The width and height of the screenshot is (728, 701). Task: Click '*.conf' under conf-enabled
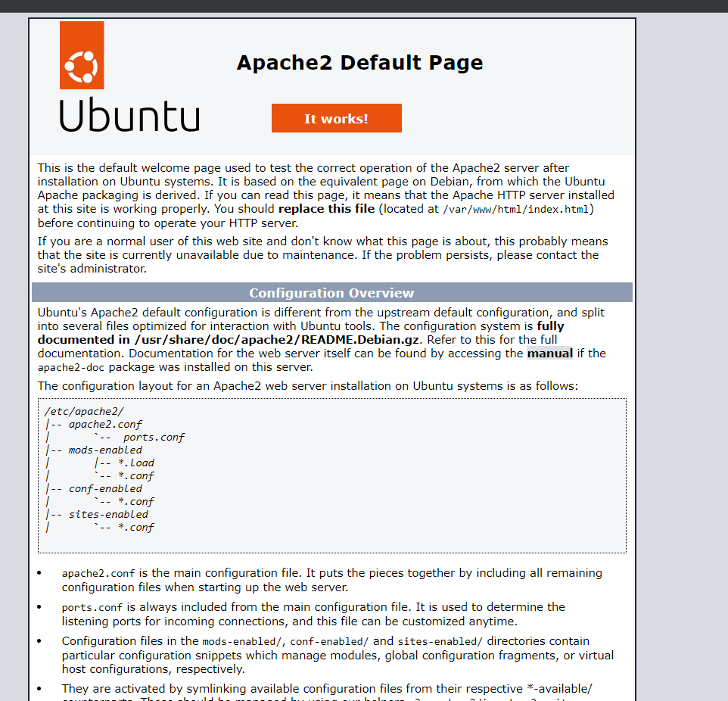pos(135,502)
